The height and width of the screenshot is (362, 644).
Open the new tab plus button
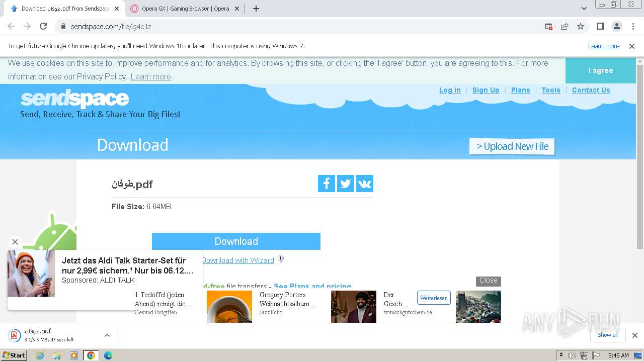tap(256, 9)
